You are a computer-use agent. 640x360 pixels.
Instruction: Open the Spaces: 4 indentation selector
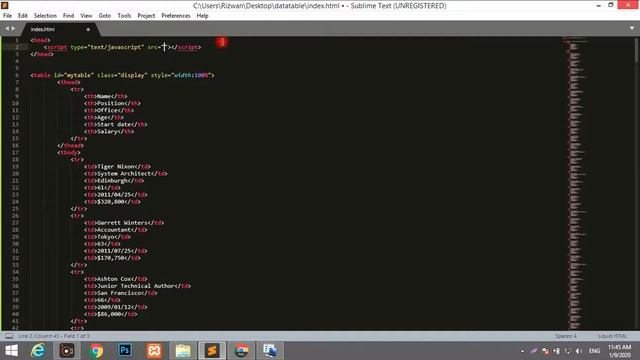[x=566, y=336]
